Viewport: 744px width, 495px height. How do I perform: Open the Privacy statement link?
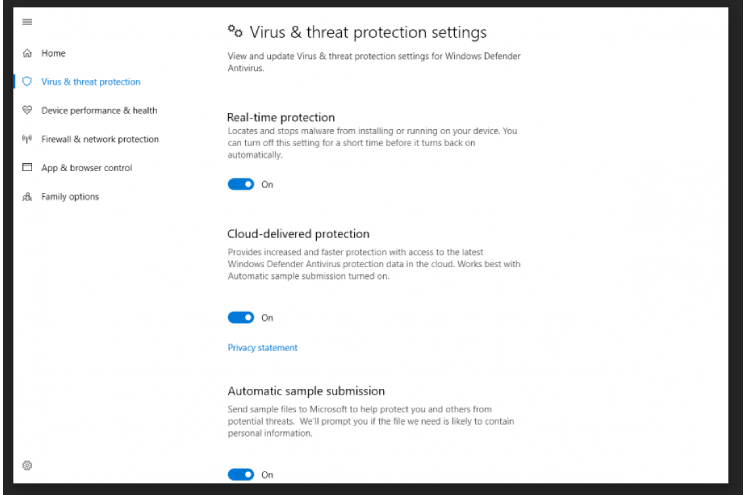[x=262, y=348]
